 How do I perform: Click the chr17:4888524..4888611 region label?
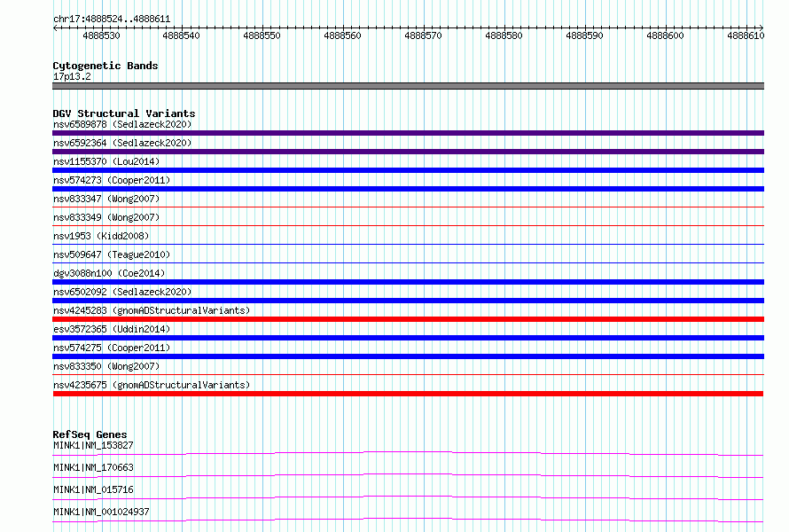pyautogui.click(x=112, y=20)
